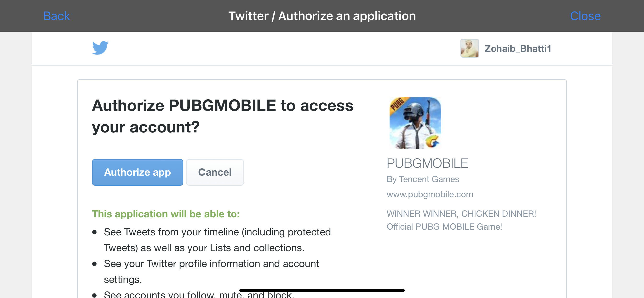Click the Cancel button

(x=214, y=172)
